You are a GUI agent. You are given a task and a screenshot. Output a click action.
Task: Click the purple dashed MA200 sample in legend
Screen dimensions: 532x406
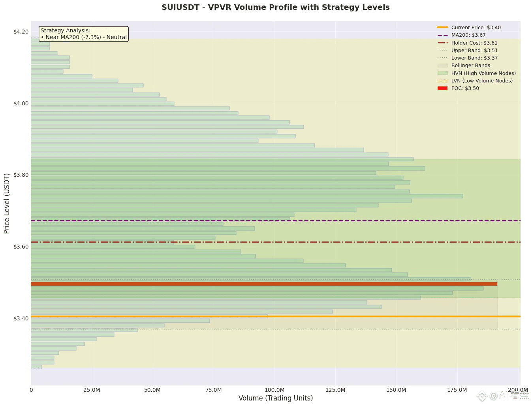442,35
